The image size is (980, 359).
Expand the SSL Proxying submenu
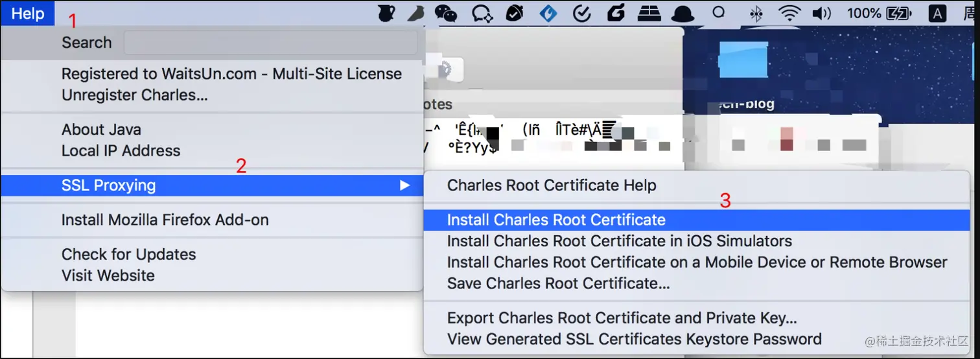coord(212,185)
